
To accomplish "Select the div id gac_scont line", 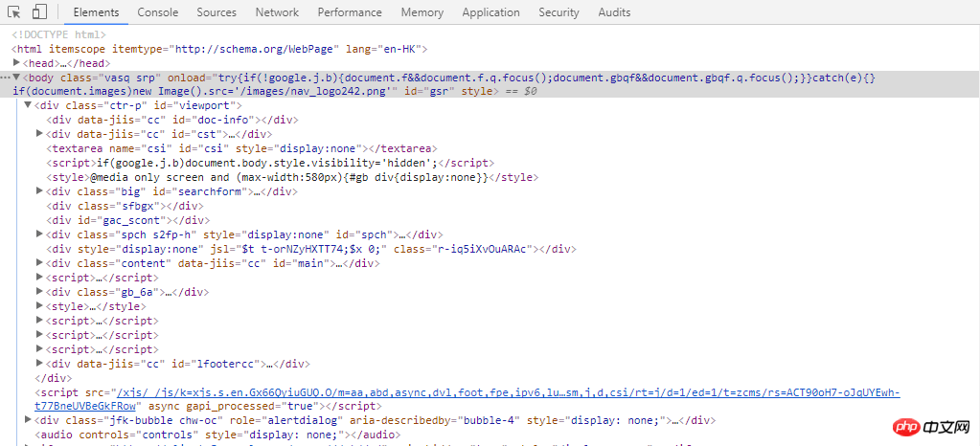I will coord(128,220).
